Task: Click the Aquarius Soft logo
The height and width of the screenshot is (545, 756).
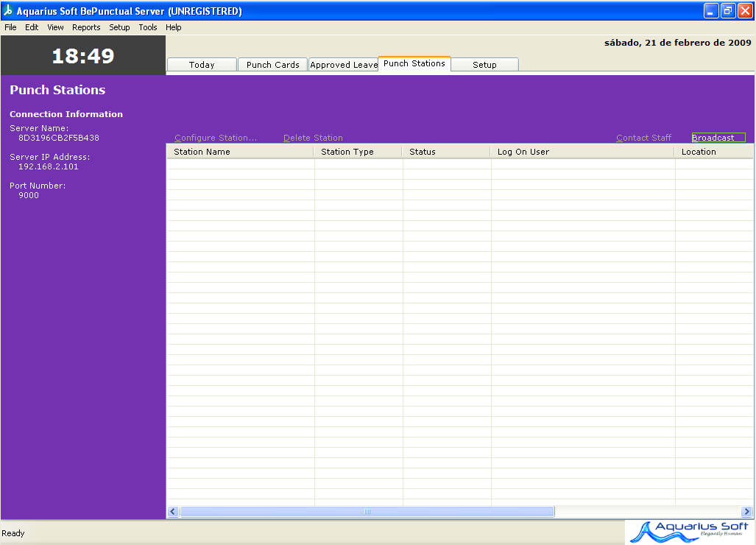Action: tap(690, 532)
